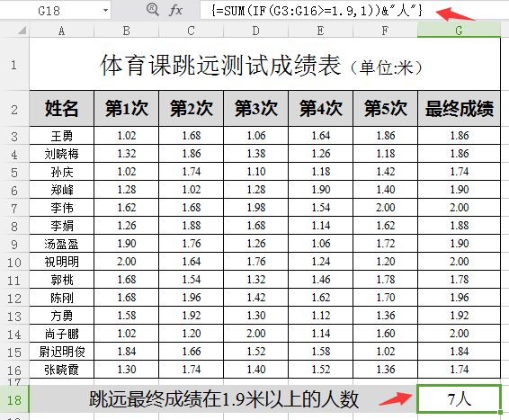Screen dimensions: 509x420
Task: Select the name cell 张晓霞
Action: coord(62,370)
